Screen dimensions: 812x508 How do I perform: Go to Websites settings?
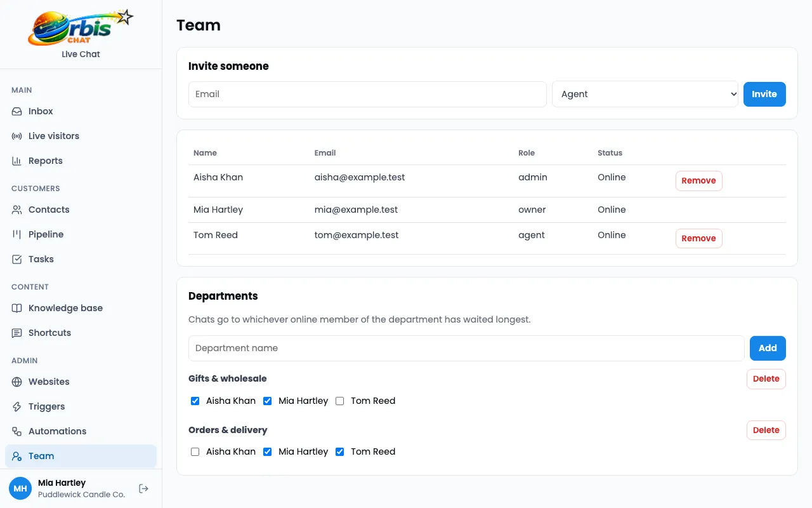[81, 382]
